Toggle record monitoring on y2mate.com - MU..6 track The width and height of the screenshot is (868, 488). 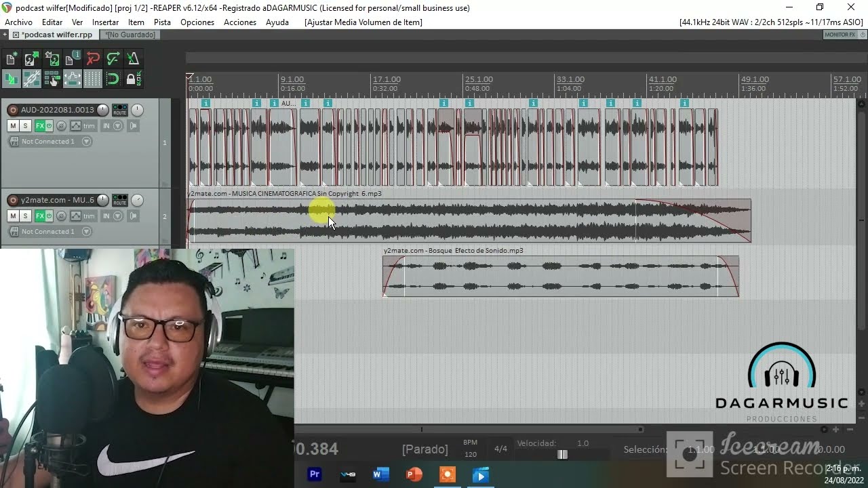(133, 216)
